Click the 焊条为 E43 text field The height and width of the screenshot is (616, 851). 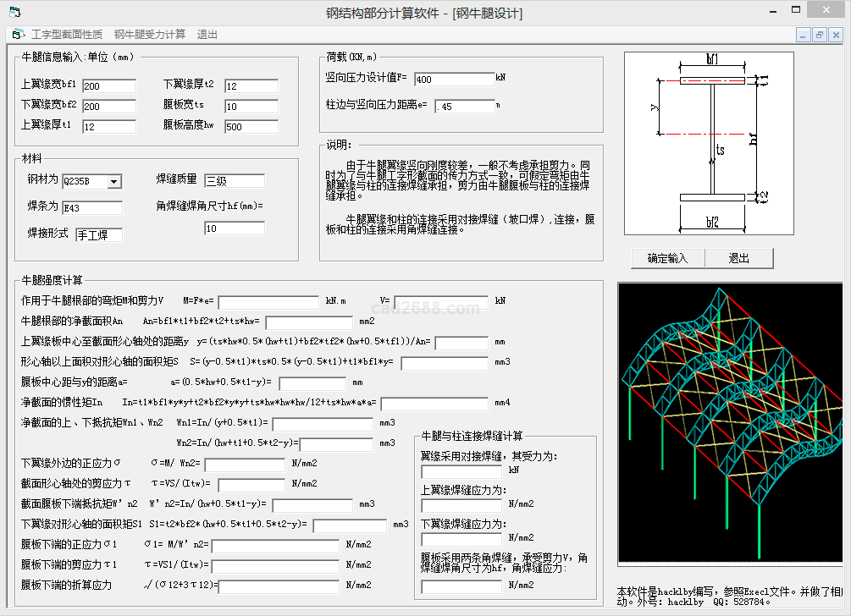point(92,208)
